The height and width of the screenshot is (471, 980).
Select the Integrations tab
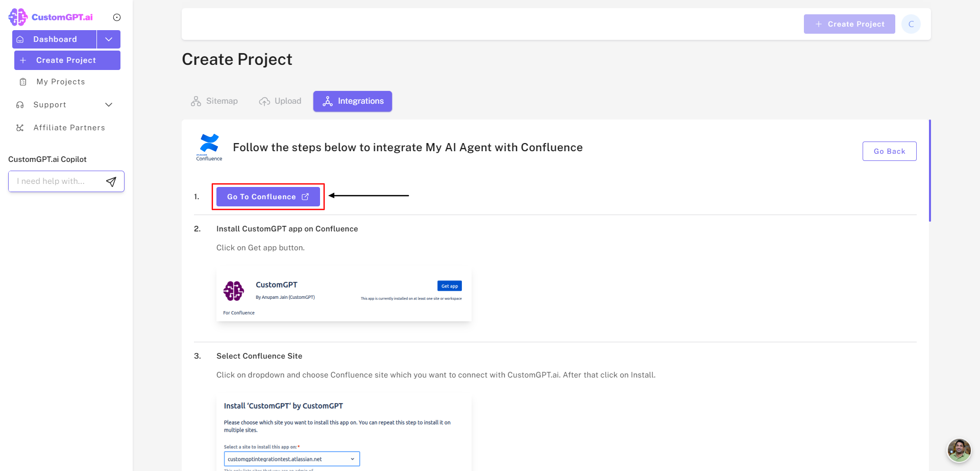coord(353,101)
